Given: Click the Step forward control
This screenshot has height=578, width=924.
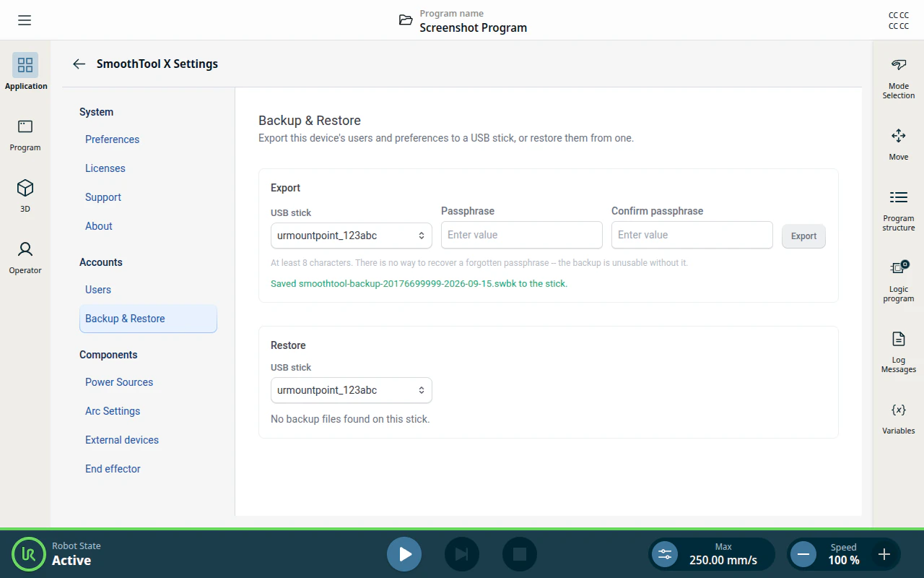Looking at the screenshot, I should pyautogui.click(x=462, y=554).
